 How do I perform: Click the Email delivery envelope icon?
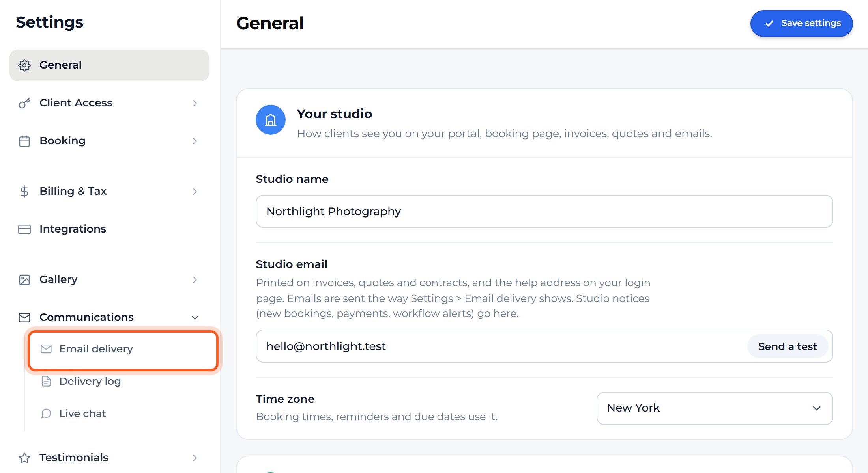(x=46, y=349)
